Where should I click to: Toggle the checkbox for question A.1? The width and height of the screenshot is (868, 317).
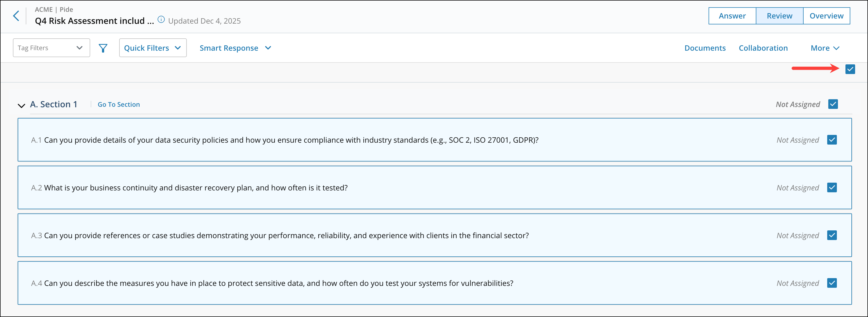(832, 140)
